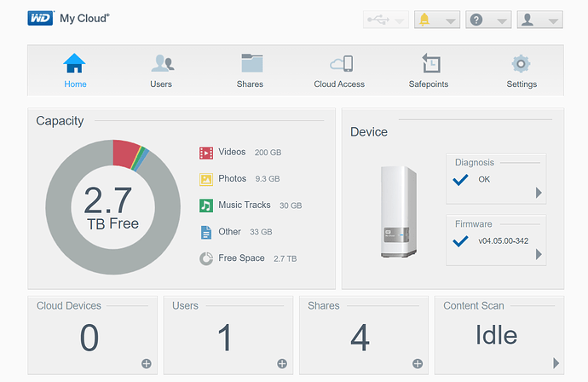Click the 2.7 TB Free center text

pos(112,208)
